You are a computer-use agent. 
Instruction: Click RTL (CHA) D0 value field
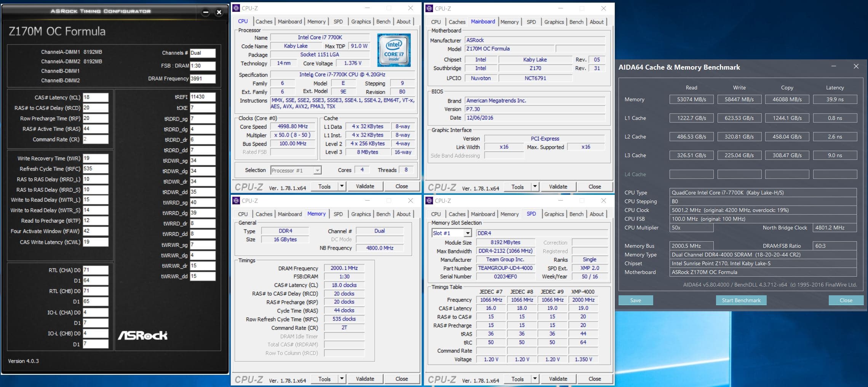click(96, 270)
